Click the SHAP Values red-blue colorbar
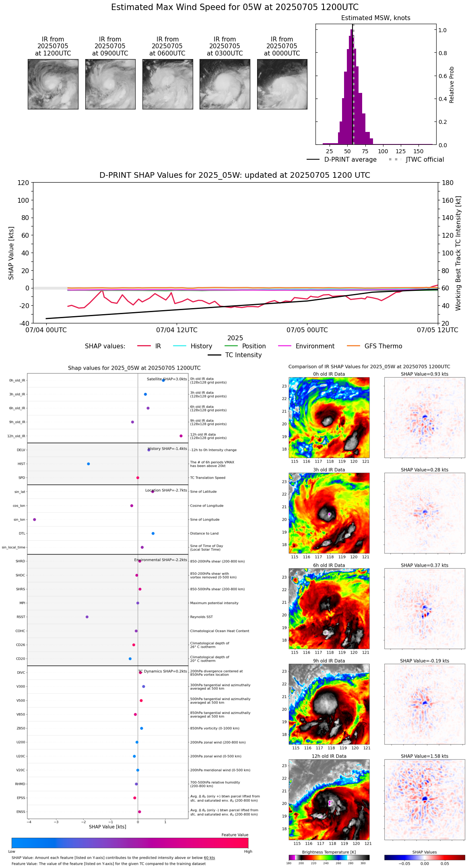Screen dimensions: 470x868 [x=425, y=858]
